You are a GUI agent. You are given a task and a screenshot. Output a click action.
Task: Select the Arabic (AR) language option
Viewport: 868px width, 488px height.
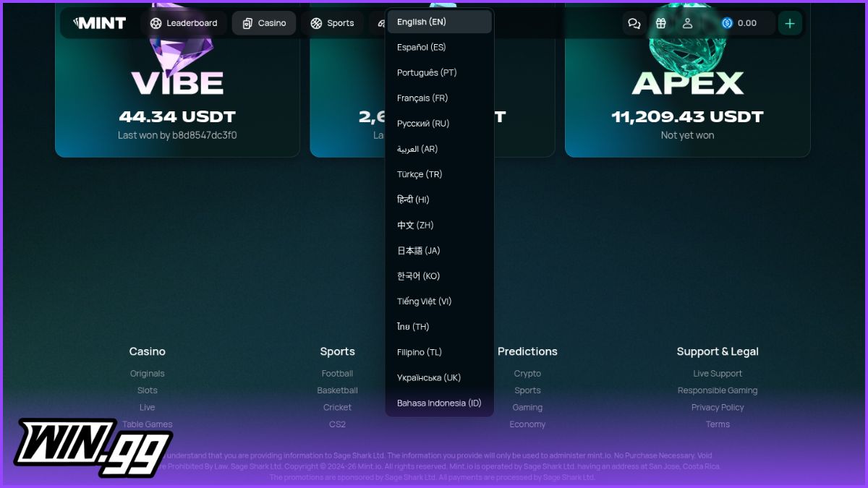click(440, 149)
